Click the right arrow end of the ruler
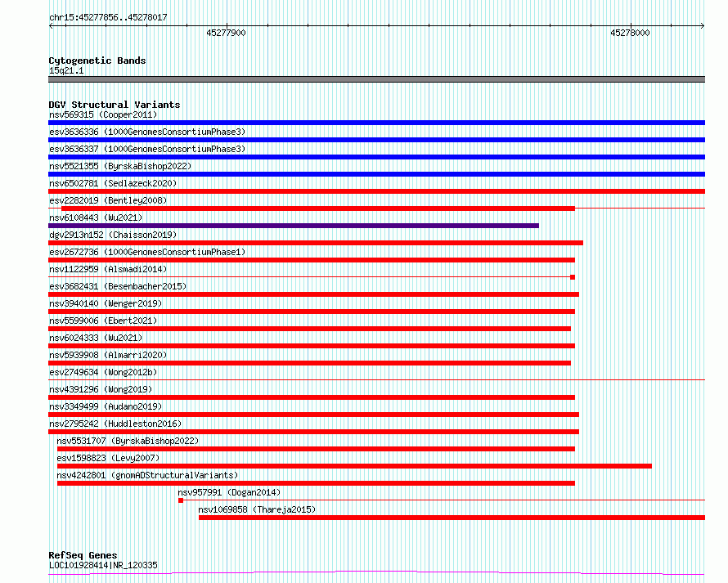Image resolution: width=728 pixels, height=583 pixels. [x=703, y=26]
